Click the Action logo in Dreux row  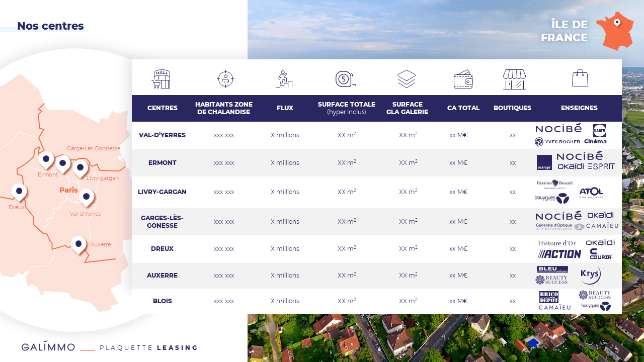click(559, 254)
